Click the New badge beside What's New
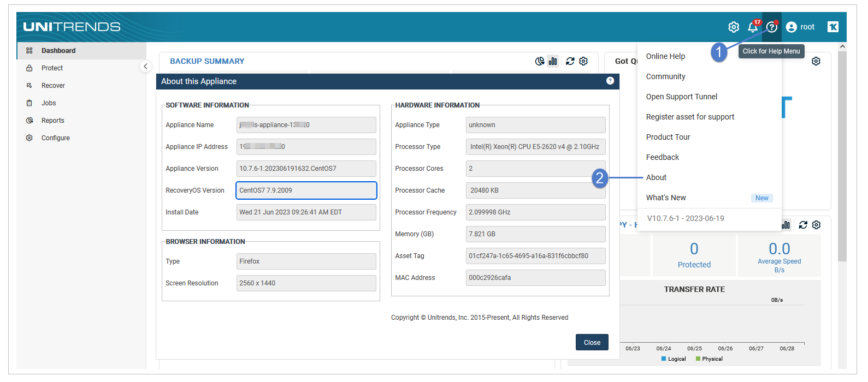868x382 pixels. (762, 198)
